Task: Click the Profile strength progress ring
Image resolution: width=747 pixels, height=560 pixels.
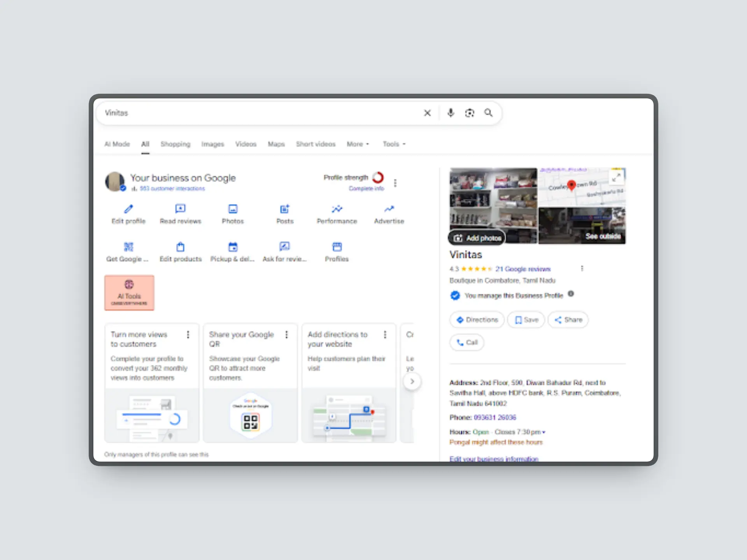Action: pyautogui.click(x=378, y=177)
